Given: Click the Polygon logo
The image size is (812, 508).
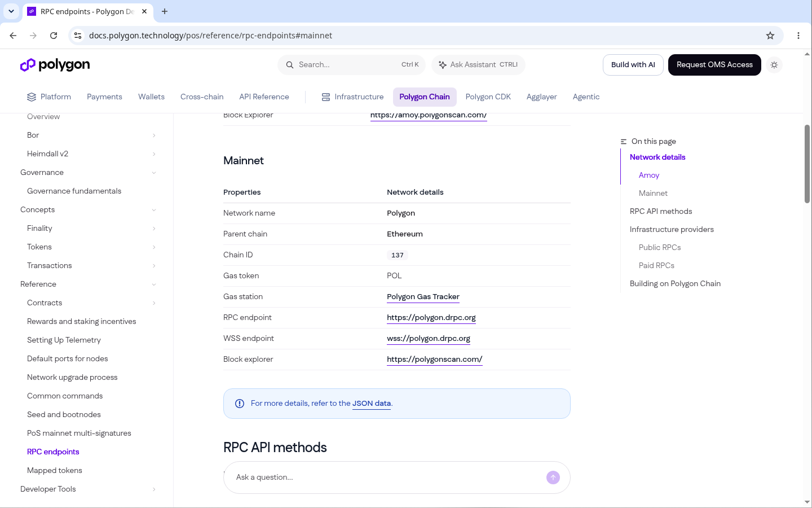Looking at the screenshot, I should click(55, 65).
